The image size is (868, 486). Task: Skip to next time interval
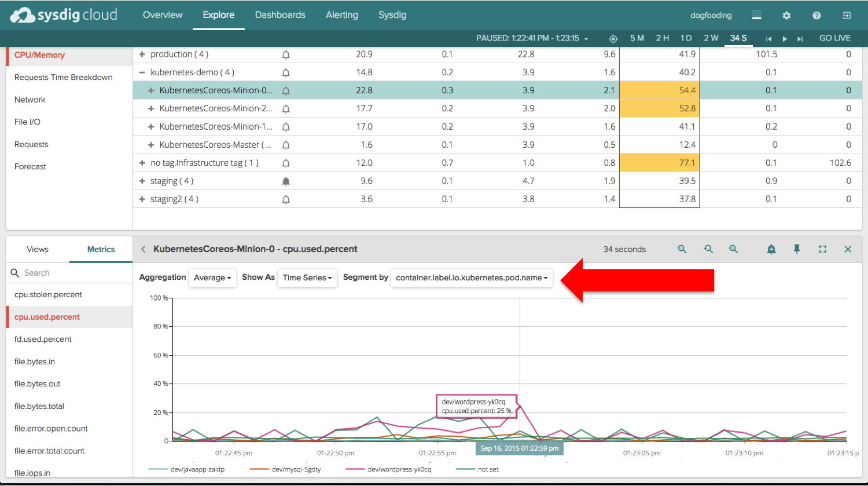pyautogui.click(x=800, y=39)
